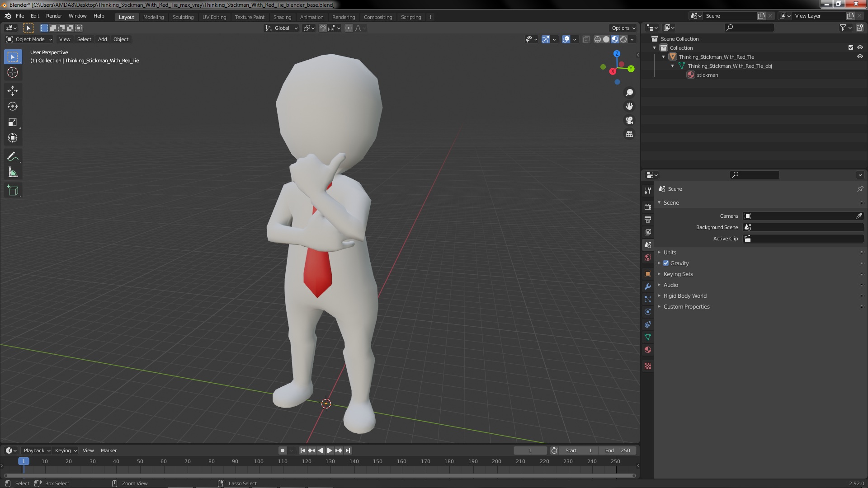Expand the Custom Properties panel
The image size is (868, 488).
686,306
